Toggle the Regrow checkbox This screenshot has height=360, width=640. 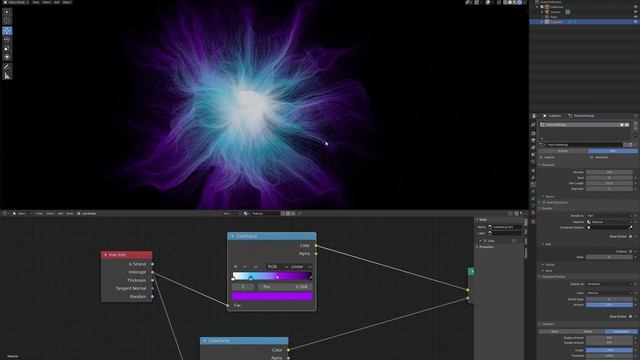pos(541,157)
